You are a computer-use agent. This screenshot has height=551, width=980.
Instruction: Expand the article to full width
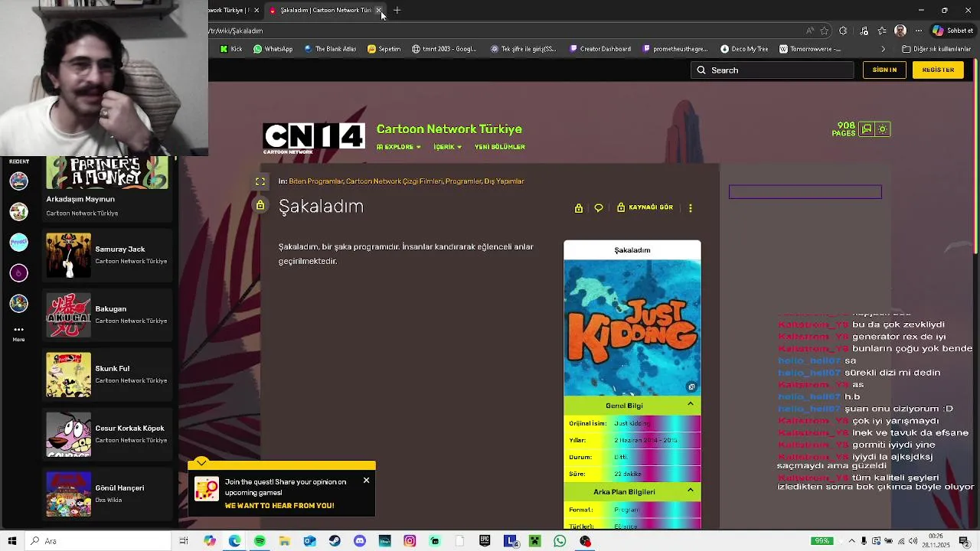(260, 181)
